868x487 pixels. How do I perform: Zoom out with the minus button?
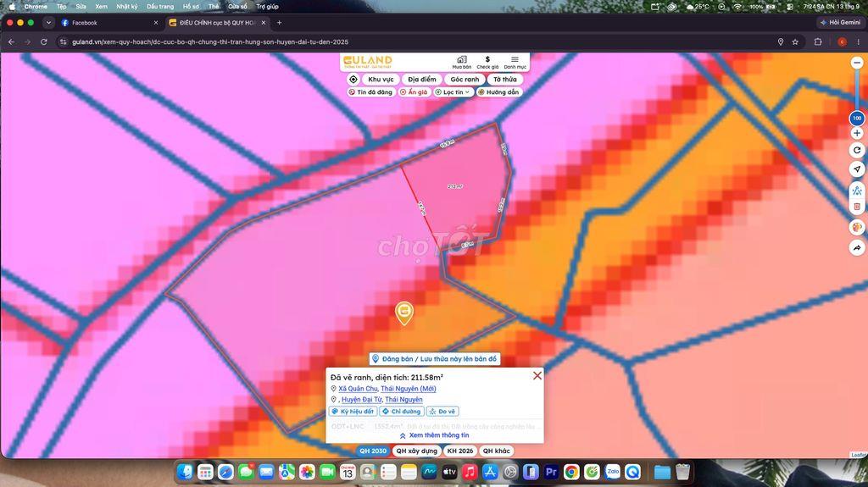[x=857, y=63]
